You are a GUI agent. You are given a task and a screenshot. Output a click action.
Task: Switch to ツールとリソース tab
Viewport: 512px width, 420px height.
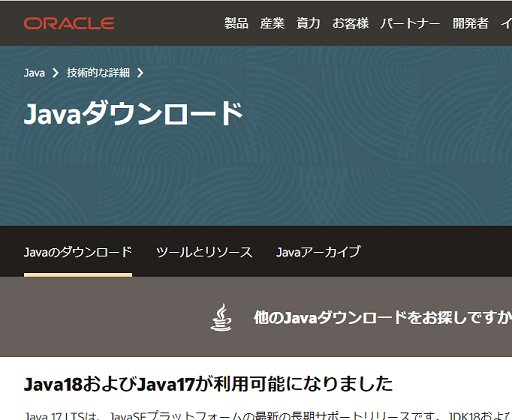click(x=204, y=252)
